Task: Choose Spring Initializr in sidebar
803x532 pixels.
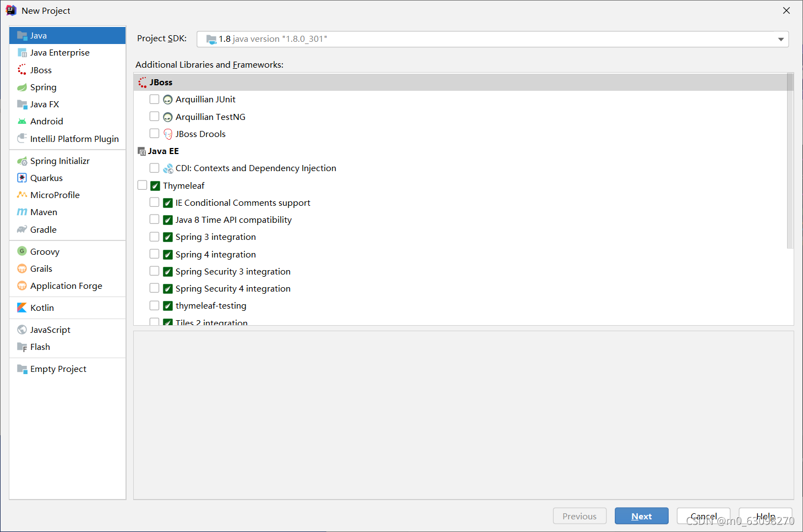Action: point(59,161)
